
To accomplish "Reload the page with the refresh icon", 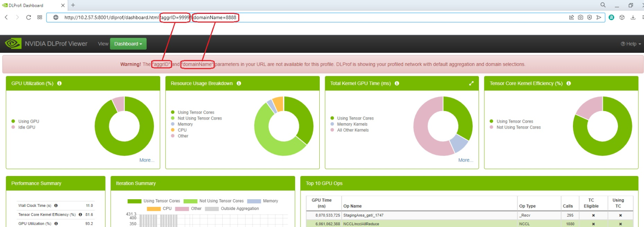I will (x=29, y=17).
